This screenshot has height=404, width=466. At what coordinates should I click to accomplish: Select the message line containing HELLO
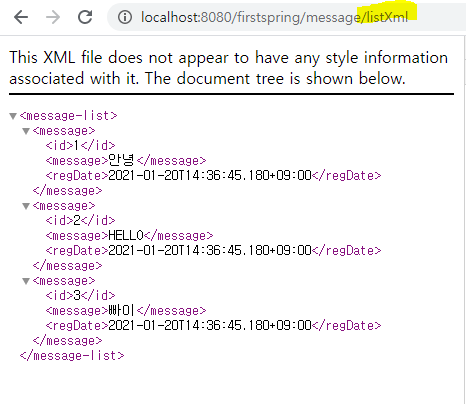coord(129,236)
